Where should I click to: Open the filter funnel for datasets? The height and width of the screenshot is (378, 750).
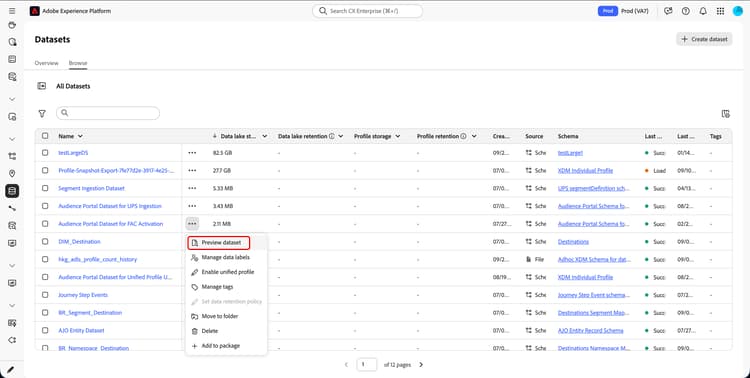(42, 113)
